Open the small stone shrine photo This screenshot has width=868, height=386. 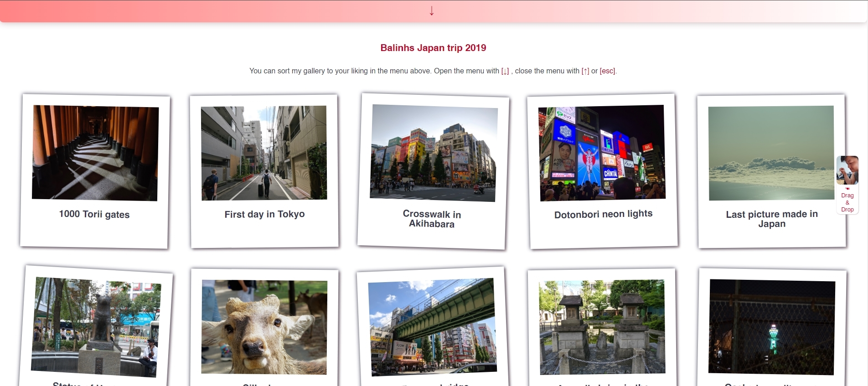click(x=602, y=327)
